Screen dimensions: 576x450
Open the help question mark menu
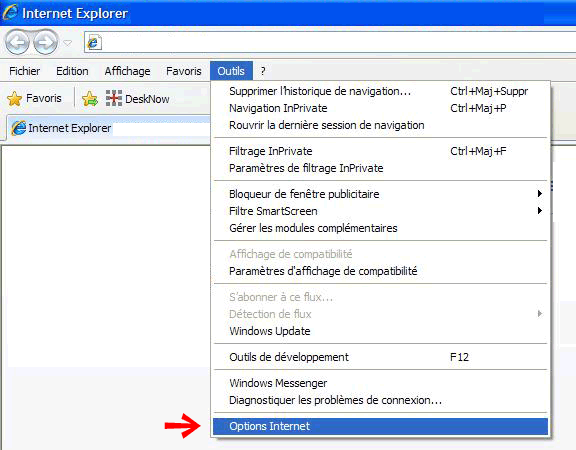coord(263,71)
